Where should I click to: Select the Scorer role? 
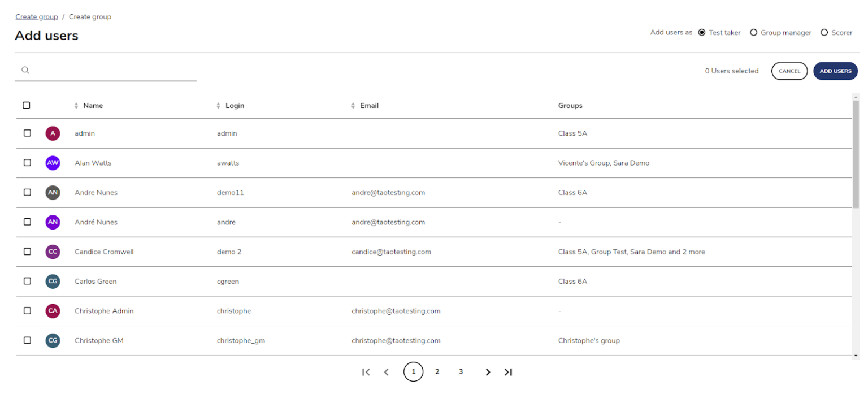(824, 32)
